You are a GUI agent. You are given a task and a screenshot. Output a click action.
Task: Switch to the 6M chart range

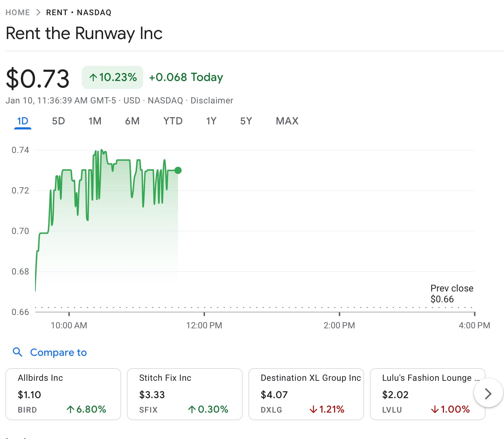[132, 121]
